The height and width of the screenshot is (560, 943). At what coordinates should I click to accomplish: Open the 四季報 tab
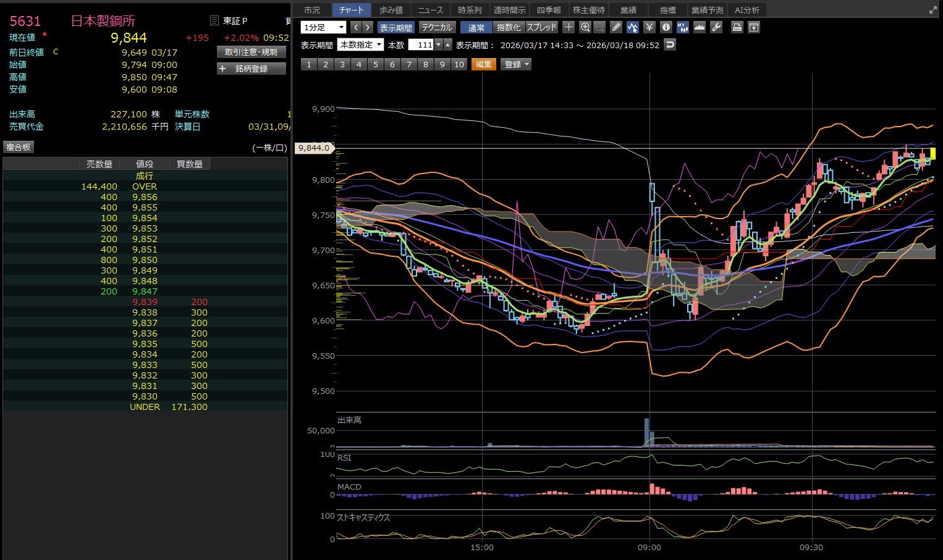[549, 10]
